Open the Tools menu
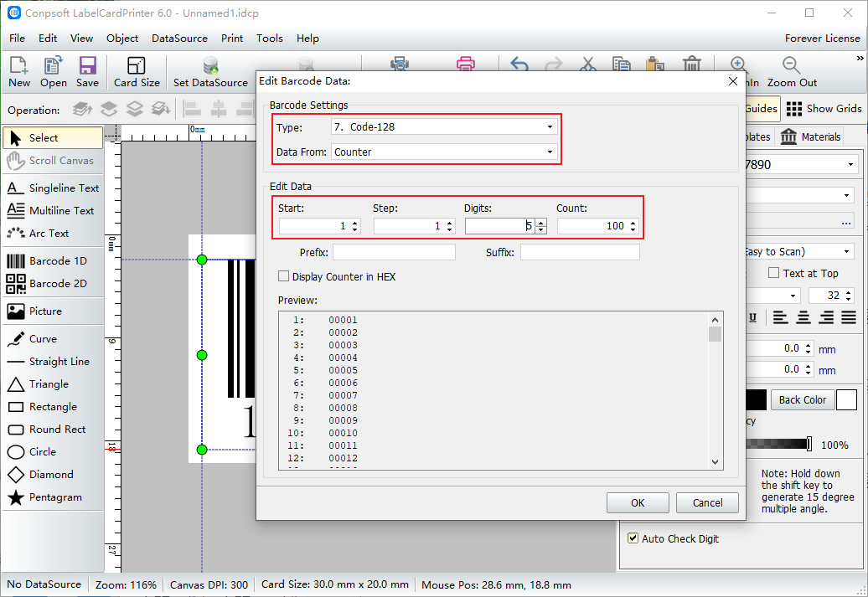 [x=270, y=39]
